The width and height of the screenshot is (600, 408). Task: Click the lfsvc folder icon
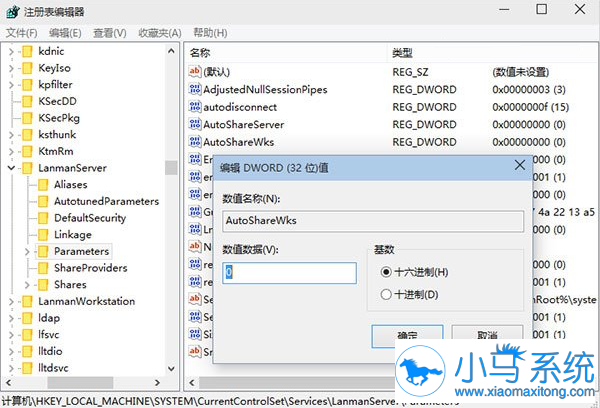27,335
